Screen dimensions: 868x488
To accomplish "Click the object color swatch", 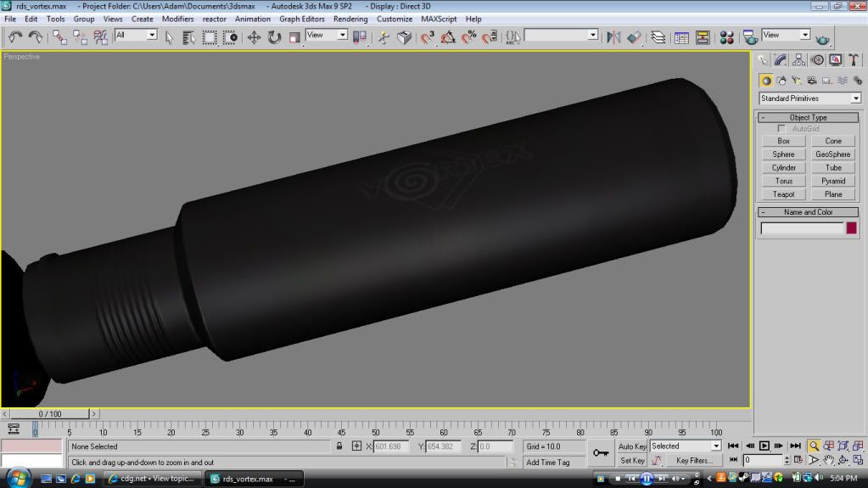I will 851,228.
